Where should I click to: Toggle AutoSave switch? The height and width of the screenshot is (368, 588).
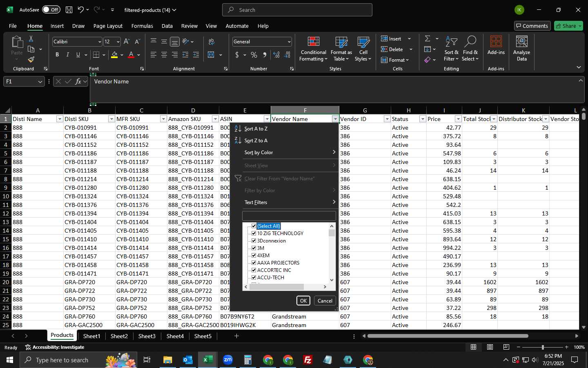51,10
